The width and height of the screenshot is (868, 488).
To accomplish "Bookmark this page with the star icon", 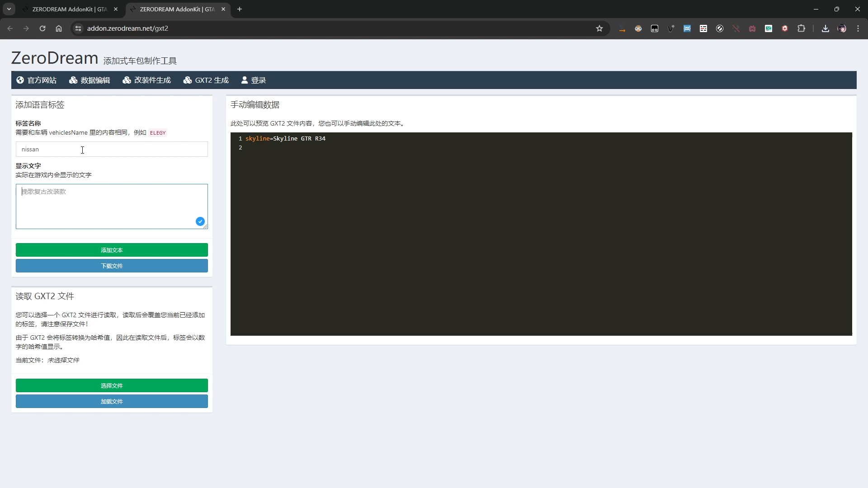I will coord(599,28).
